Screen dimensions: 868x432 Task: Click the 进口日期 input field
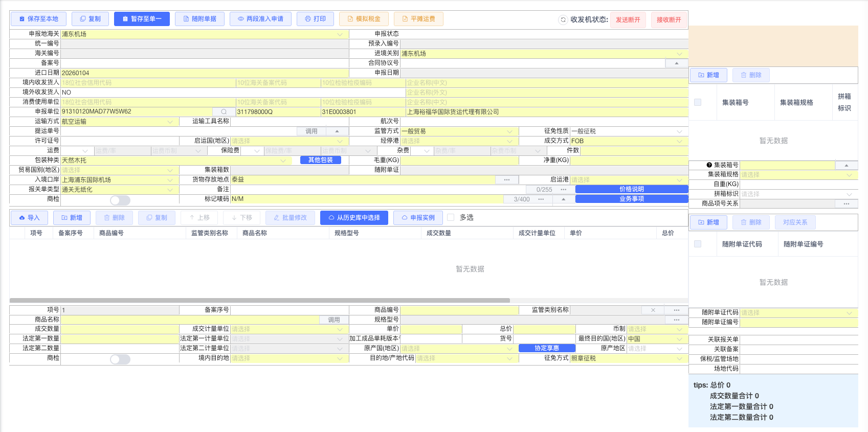pyautogui.click(x=205, y=73)
